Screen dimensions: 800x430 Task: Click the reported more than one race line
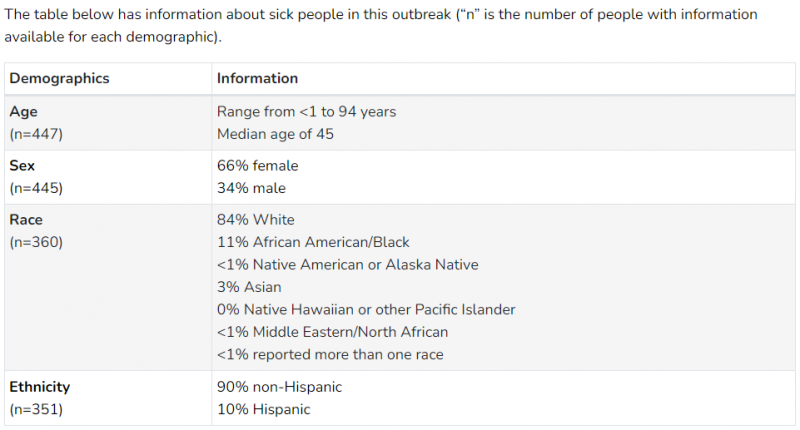coord(330,355)
